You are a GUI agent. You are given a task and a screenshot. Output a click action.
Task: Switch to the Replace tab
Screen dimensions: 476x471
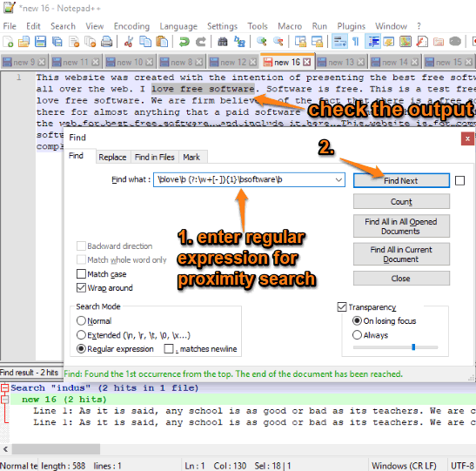[112, 158]
